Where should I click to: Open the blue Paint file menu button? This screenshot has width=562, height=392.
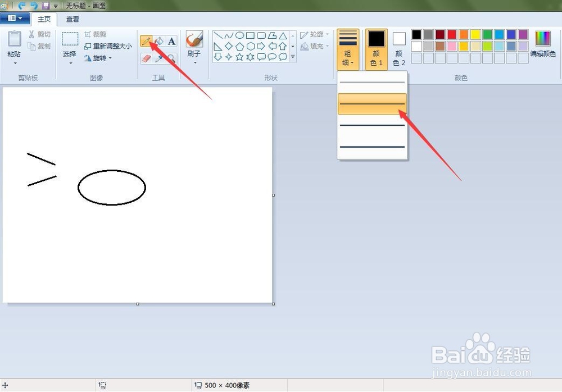pos(15,19)
